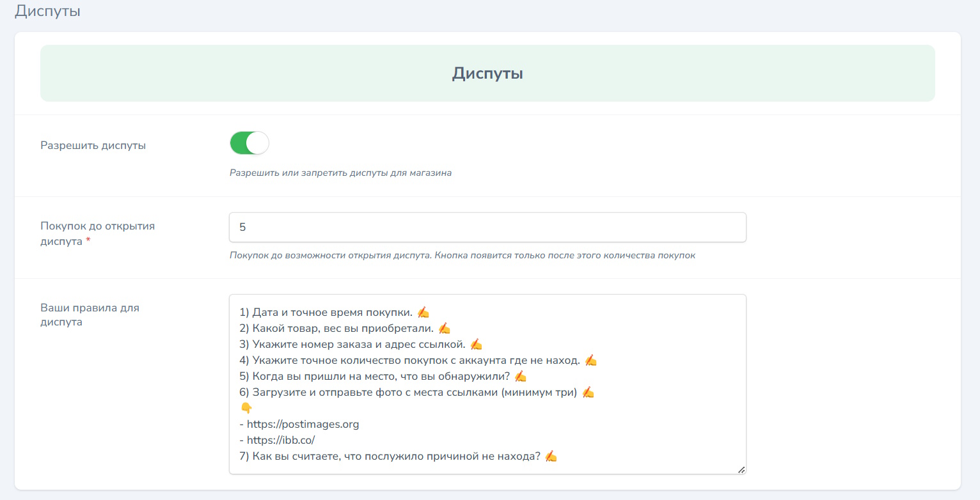Click the postimages.org URL text
Screen dimensions: 980x500
[303, 425]
